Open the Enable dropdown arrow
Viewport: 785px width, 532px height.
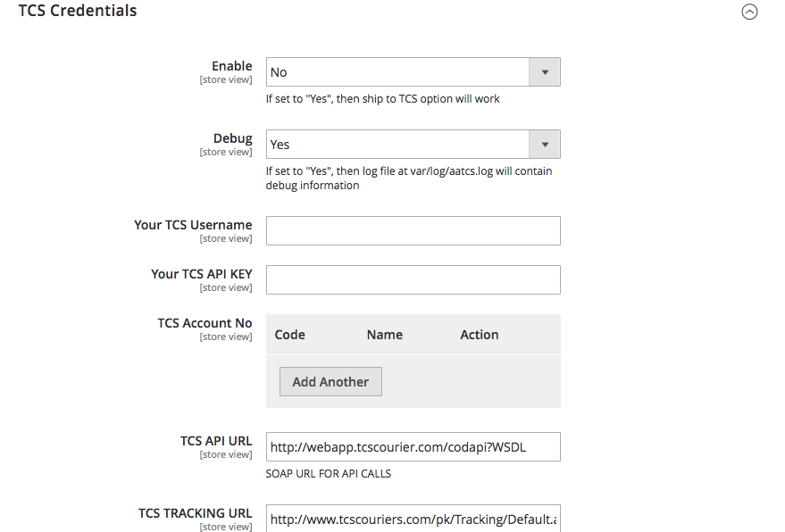tap(545, 72)
